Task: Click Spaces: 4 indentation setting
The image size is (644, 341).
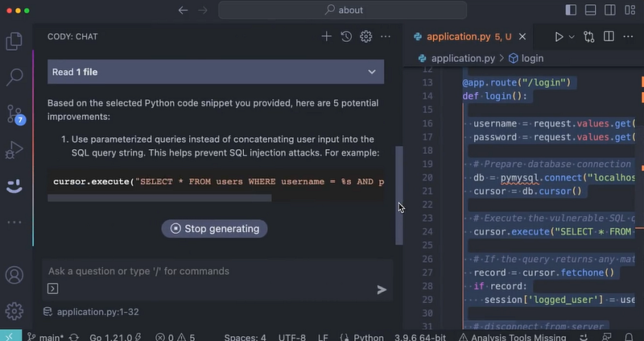Action: point(245,337)
